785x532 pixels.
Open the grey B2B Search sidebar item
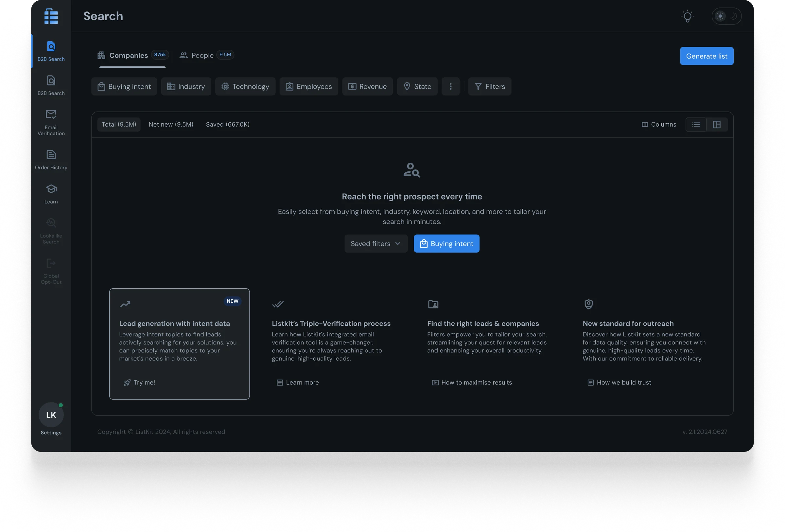pyautogui.click(x=51, y=85)
